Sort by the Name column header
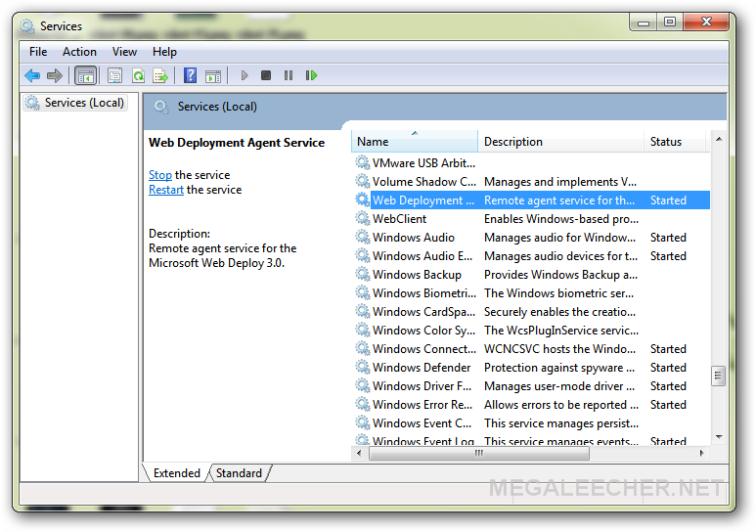Image resolution: width=756 pixels, height=532 pixels. click(415, 142)
